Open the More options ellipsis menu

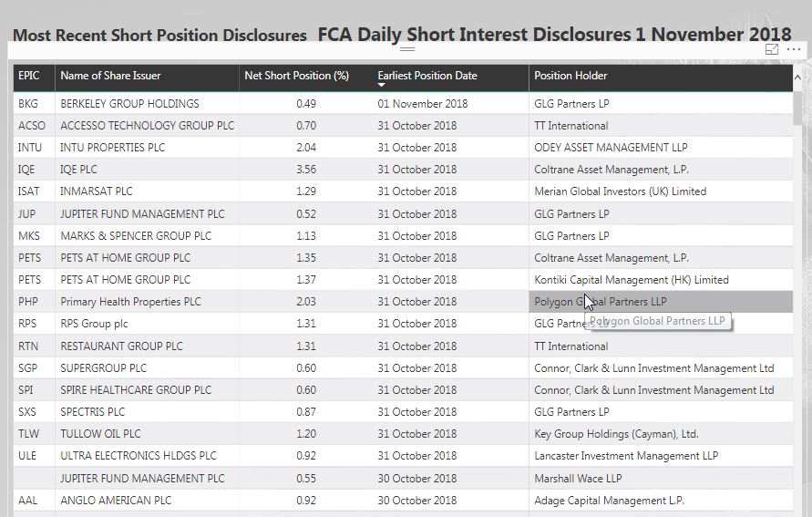pos(793,49)
